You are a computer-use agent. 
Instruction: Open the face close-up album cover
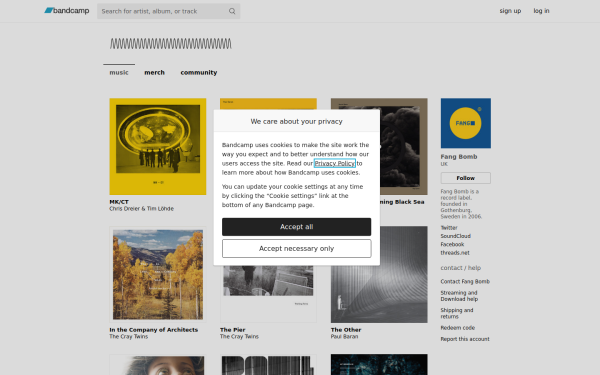coord(158,365)
